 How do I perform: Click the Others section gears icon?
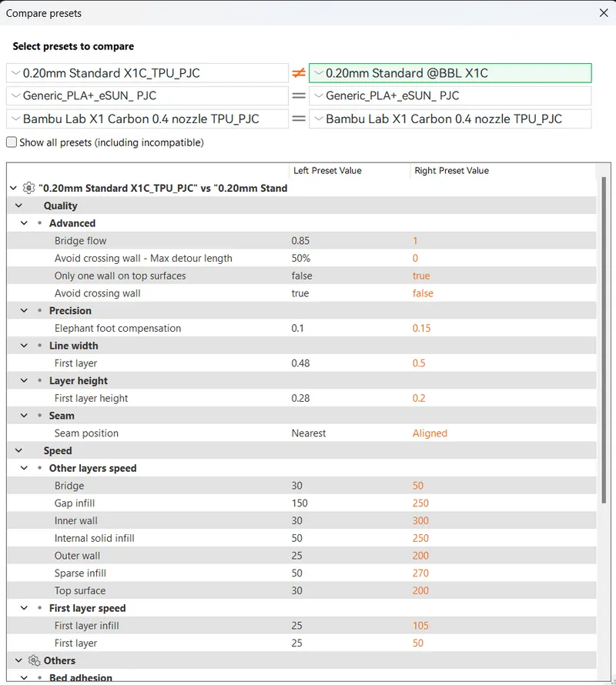pos(34,660)
